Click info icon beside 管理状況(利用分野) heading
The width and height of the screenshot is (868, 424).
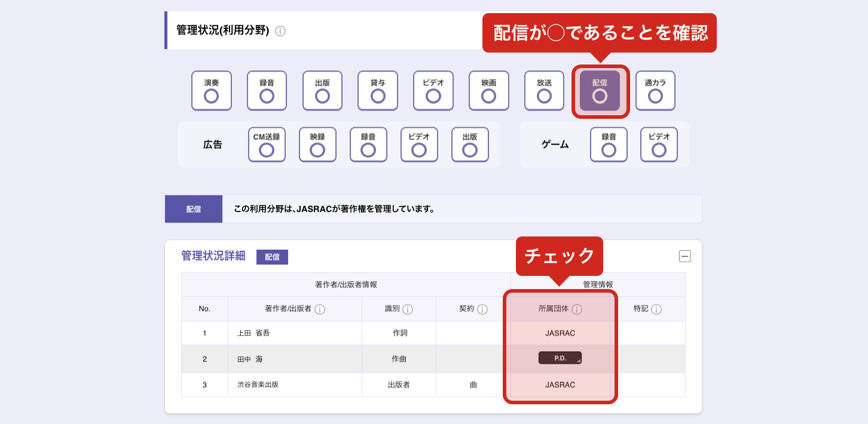coord(280,31)
